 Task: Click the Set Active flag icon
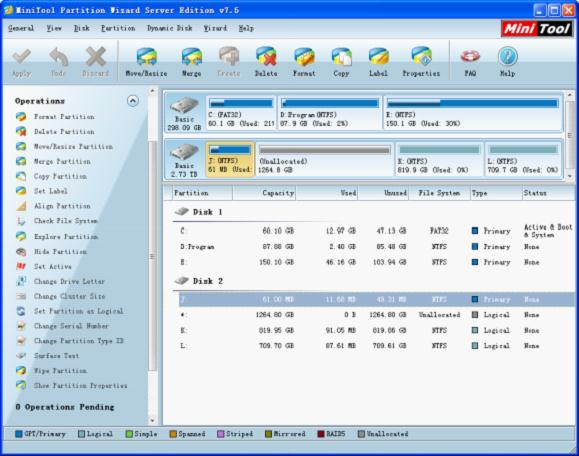pos(21,266)
